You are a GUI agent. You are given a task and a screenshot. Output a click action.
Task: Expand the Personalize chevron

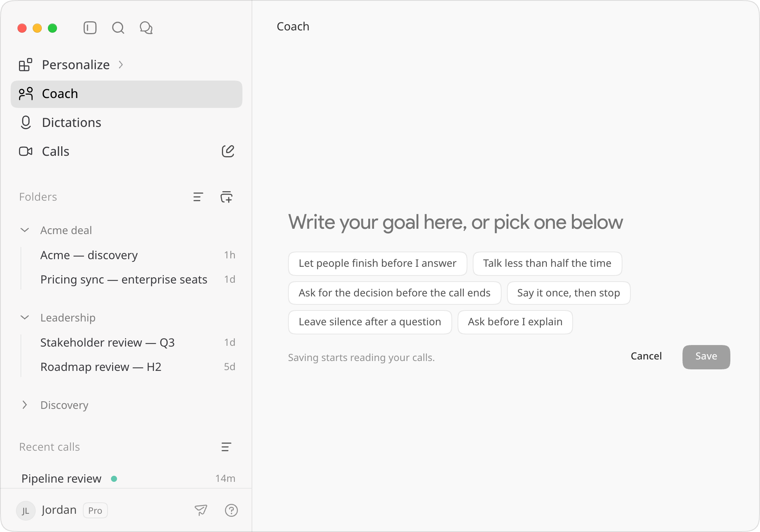click(x=121, y=65)
